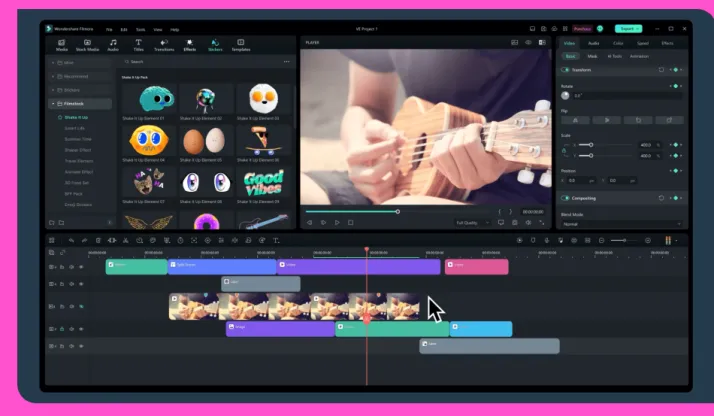714x416 pixels.
Task: Select the Good Vibes sticker thumbnail
Action: point(264,181)
